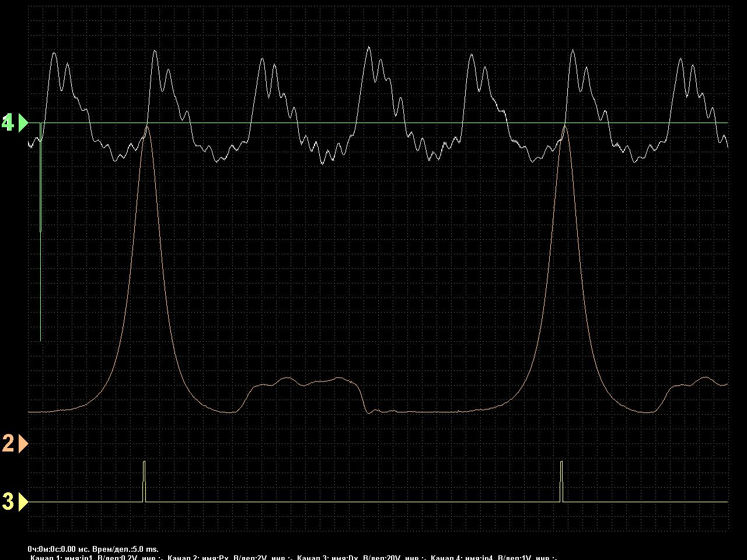Click the yellow number 3 channel label

(8, 502)
